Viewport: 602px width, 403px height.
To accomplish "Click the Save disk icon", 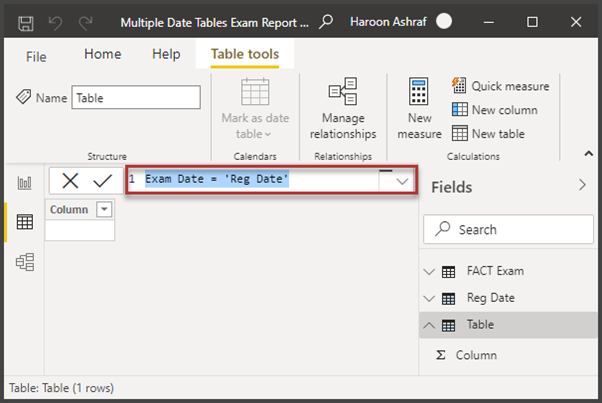I will tap(26, 23).
